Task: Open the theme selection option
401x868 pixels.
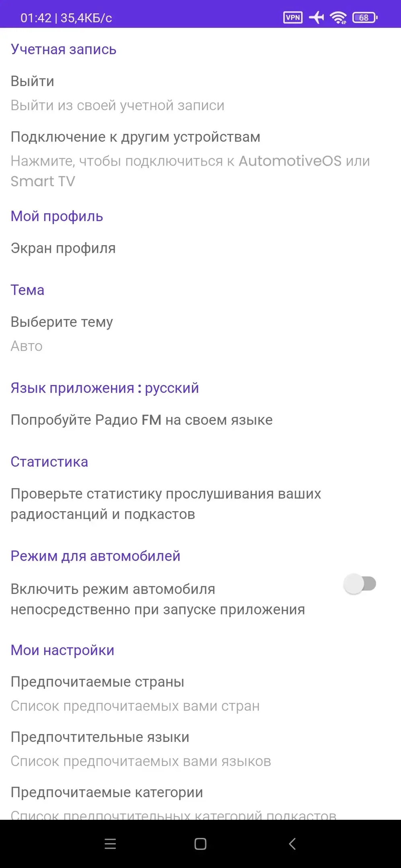Action: (x=62, y=322)
